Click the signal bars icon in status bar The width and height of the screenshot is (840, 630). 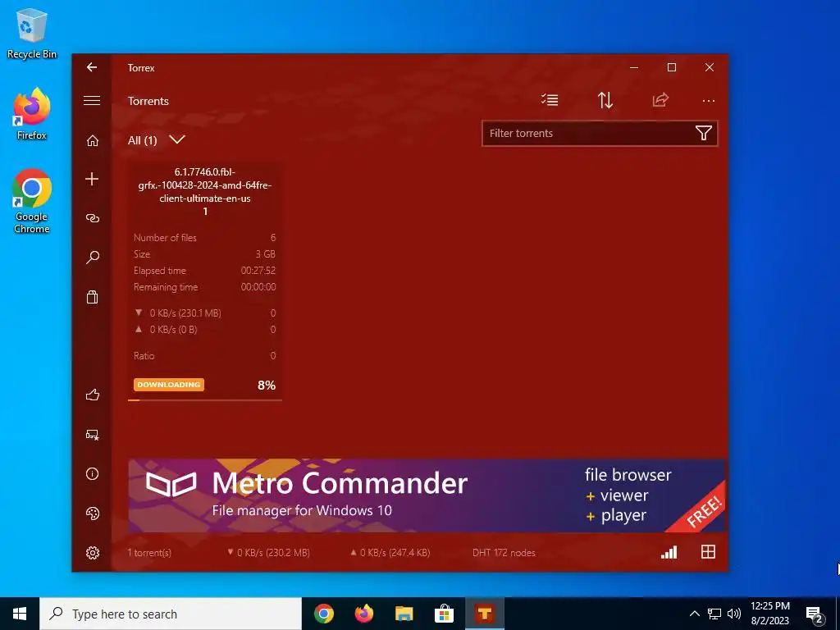point(669,552)
